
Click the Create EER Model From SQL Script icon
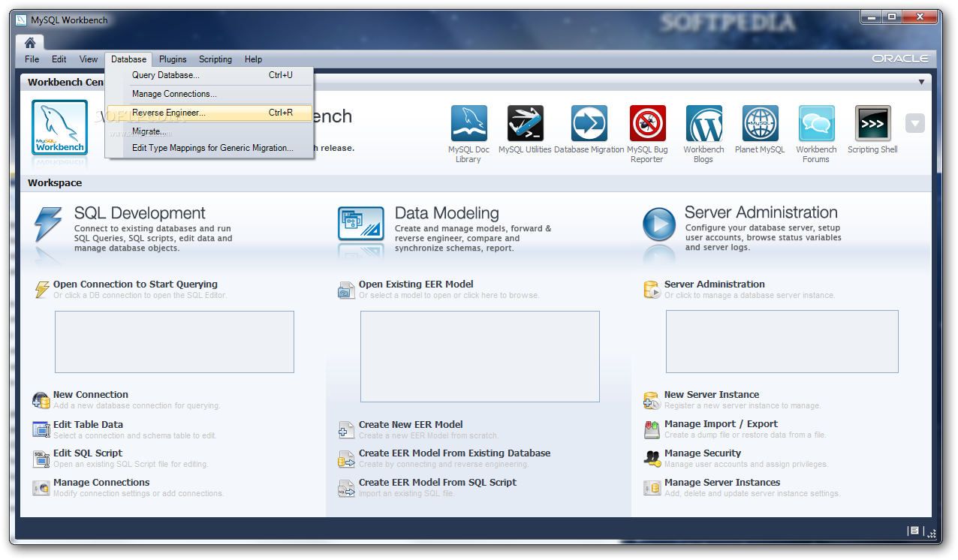point(346,488)
